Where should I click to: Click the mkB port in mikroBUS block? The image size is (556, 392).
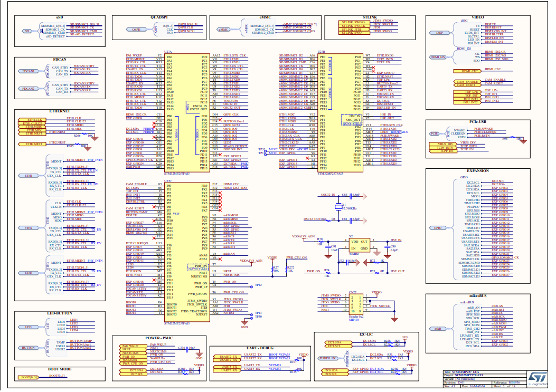(x=438, y=329)
